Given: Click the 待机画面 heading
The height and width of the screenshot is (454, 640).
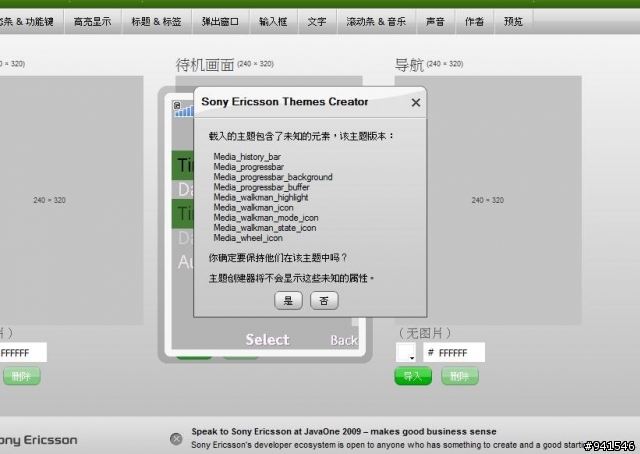Looking at the screenshot, I should point(205,65).
